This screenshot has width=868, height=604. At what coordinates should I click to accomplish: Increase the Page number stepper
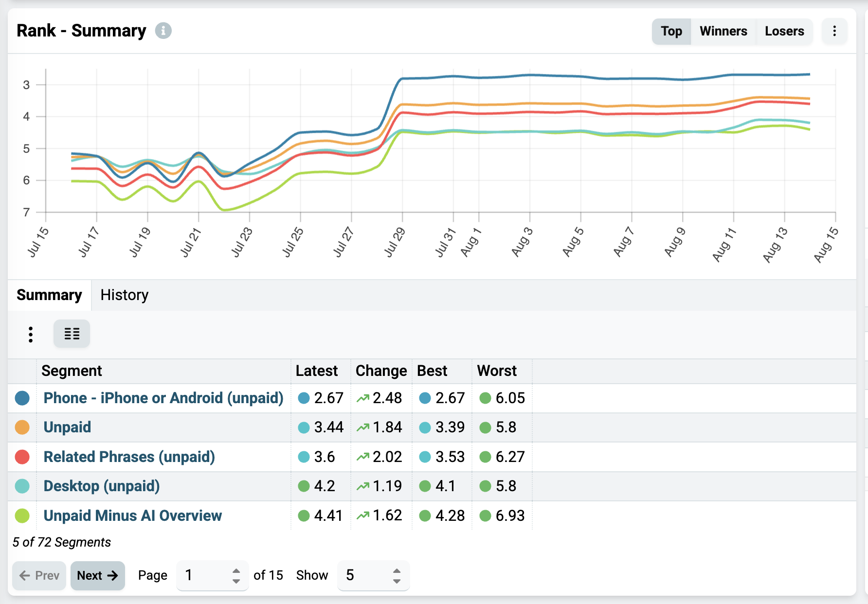[x=236, y=571]
